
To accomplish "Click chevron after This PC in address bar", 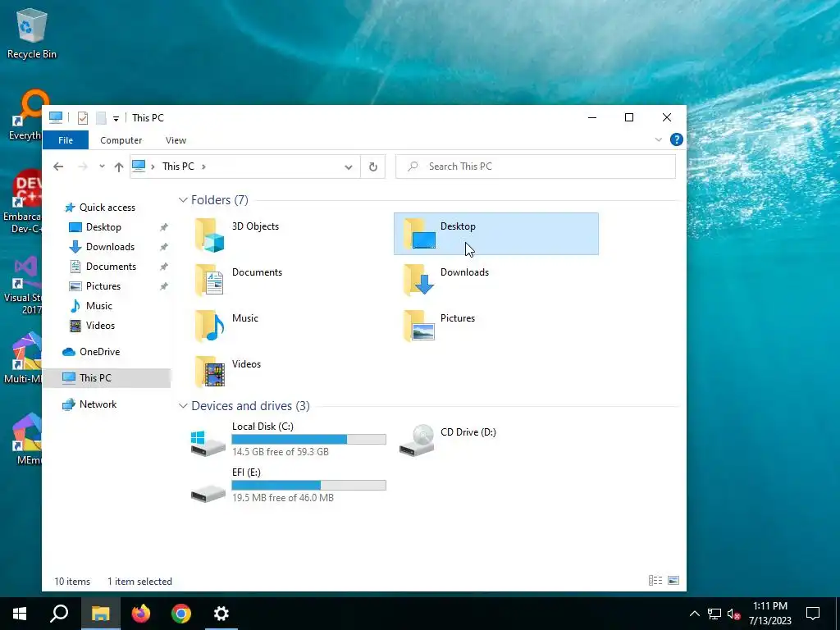I will pos(203,167).
